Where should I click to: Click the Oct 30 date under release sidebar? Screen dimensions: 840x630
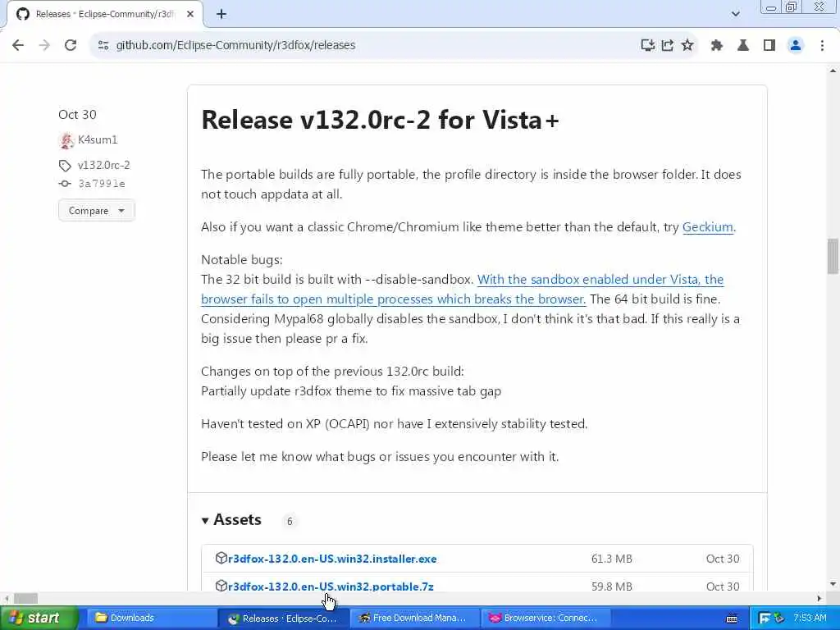point(77,115)
